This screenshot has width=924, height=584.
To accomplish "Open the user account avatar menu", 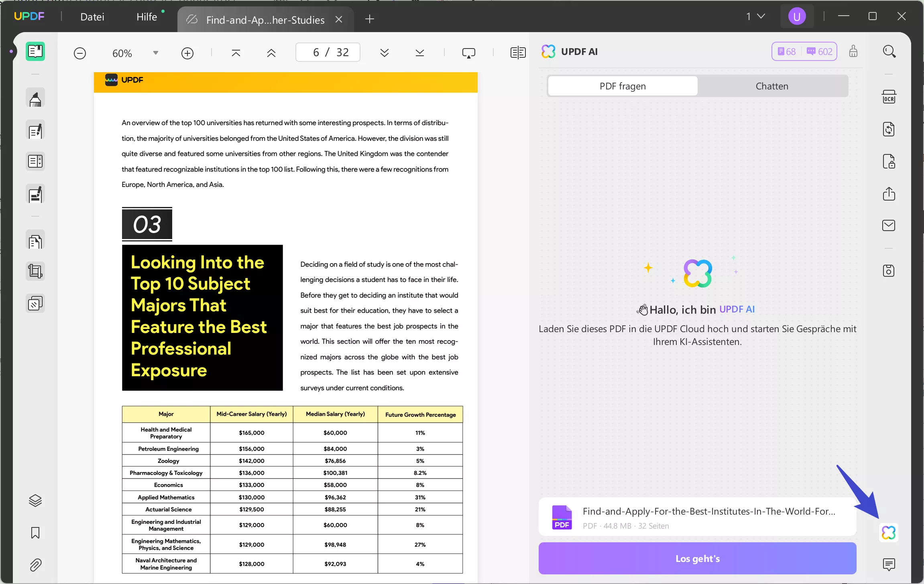I will [797, 16].
